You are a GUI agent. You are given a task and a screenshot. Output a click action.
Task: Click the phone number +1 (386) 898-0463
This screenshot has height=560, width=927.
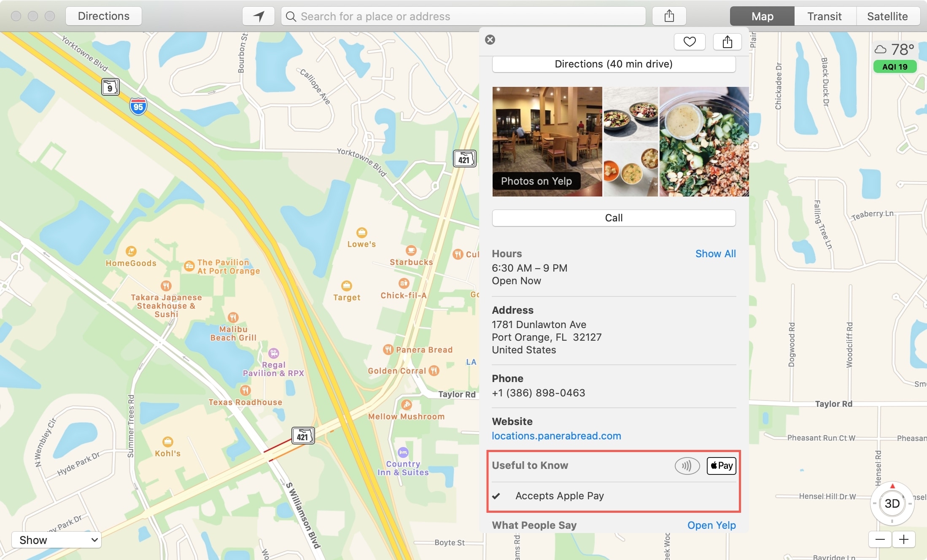point(538,393)
